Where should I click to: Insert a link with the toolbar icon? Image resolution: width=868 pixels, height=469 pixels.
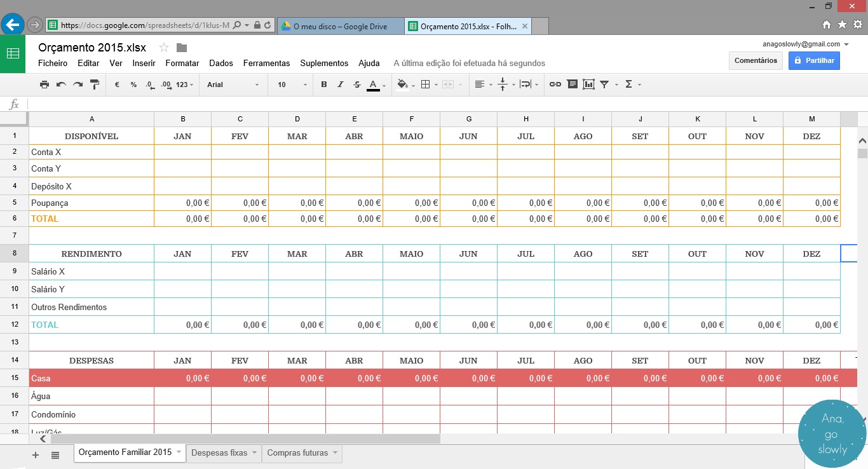pos(555,85)
